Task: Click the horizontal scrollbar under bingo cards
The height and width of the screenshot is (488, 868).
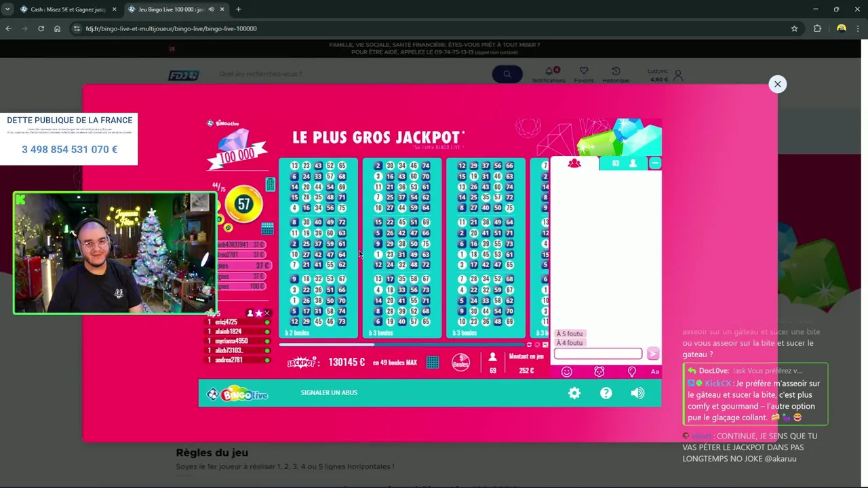Action: pos(400,344)
